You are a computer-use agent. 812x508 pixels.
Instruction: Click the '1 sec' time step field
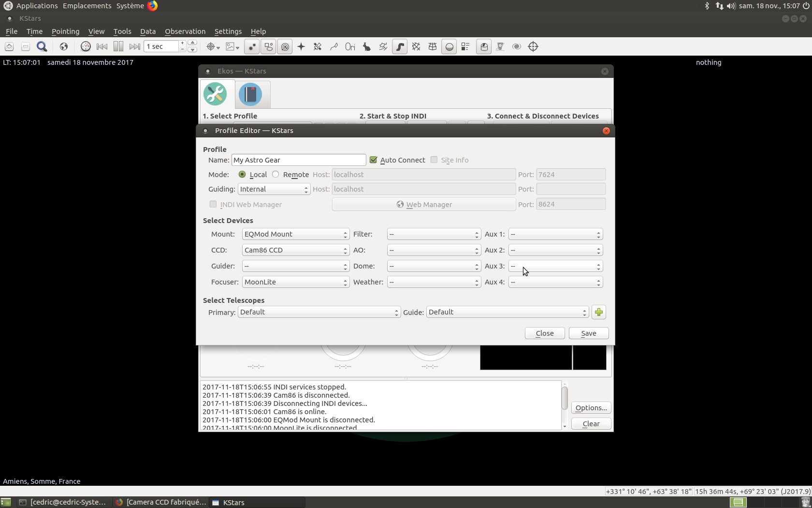coord(162,46)
